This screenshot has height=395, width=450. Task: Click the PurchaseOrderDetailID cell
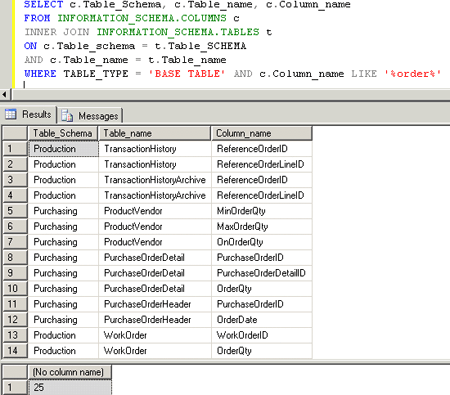pos(262,273)
